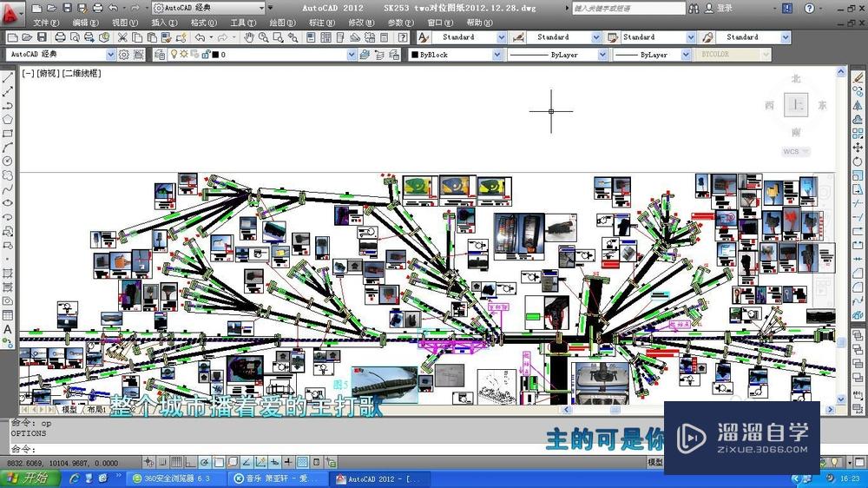The width and height of the screenshot is (868, 488).
Task: Click the [俯视] view control label
Action: click(48, 73)
